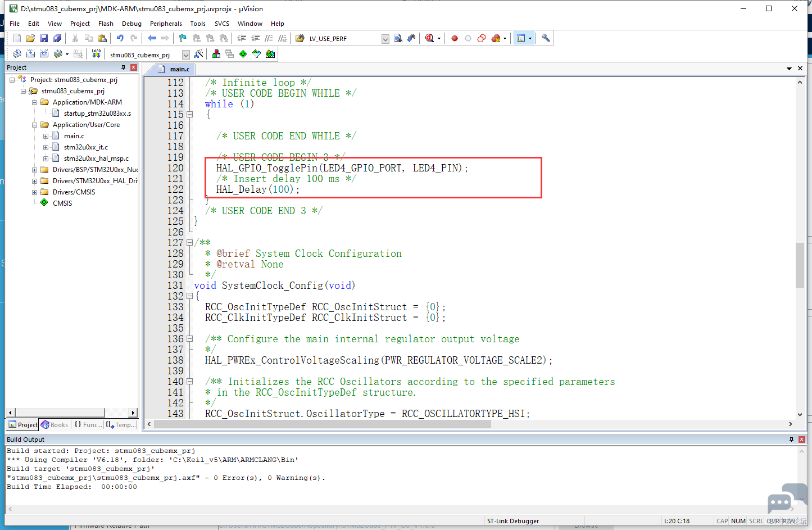Viewport: 812px width, 530px height.
Task: Expand the Drivers/CMSIS folder
Action: [x=34, y=192]
